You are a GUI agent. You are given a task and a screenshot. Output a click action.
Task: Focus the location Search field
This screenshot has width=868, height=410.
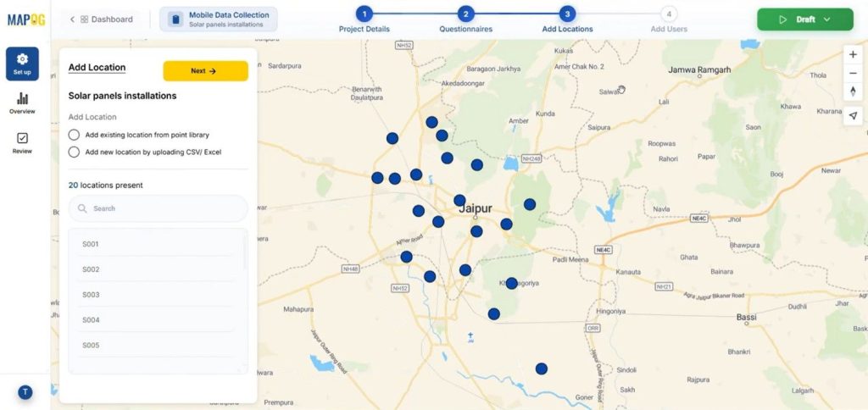159,208
